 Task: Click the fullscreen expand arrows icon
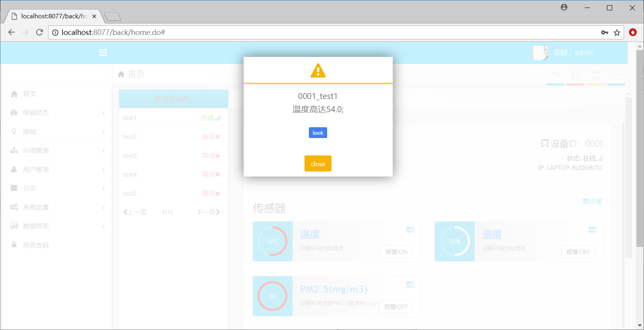pyautogui.click(x=576, y=75)
